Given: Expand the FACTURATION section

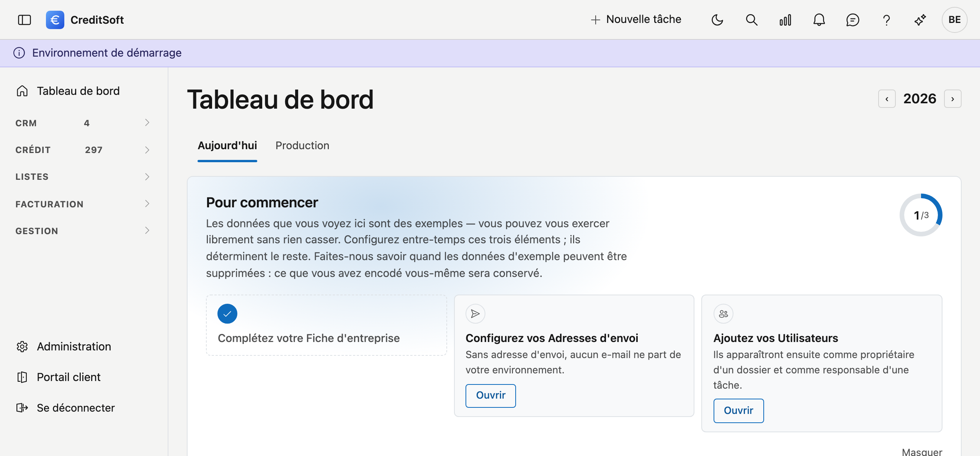Looking at the screenshot, I should click(82, 204).
